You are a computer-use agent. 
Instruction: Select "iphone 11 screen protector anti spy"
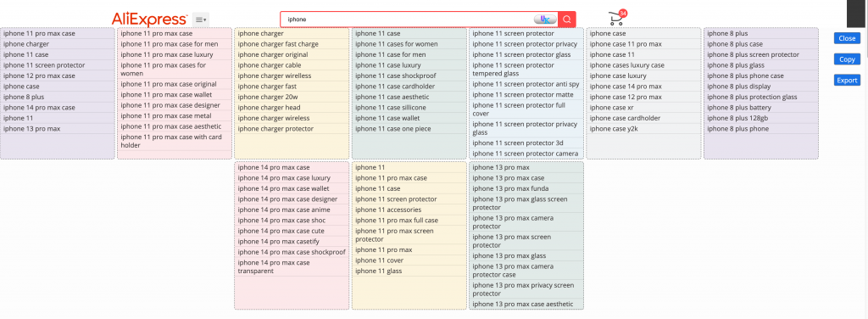point(526,84)
